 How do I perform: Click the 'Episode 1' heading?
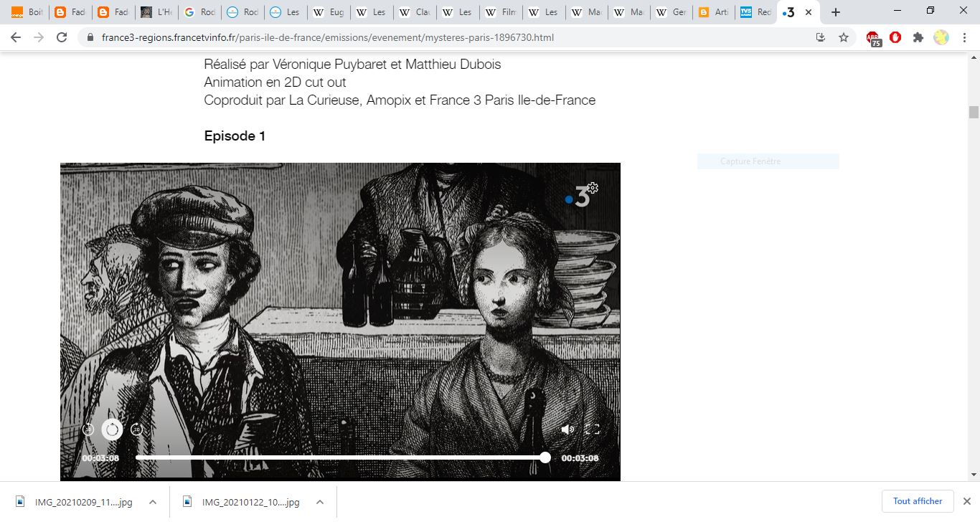pos(235,136)
